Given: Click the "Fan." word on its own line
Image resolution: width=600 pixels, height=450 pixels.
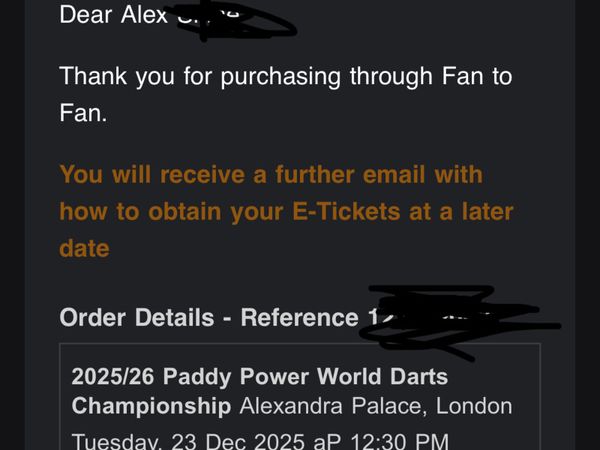Looking at the screenshot, I should point(82,113).
